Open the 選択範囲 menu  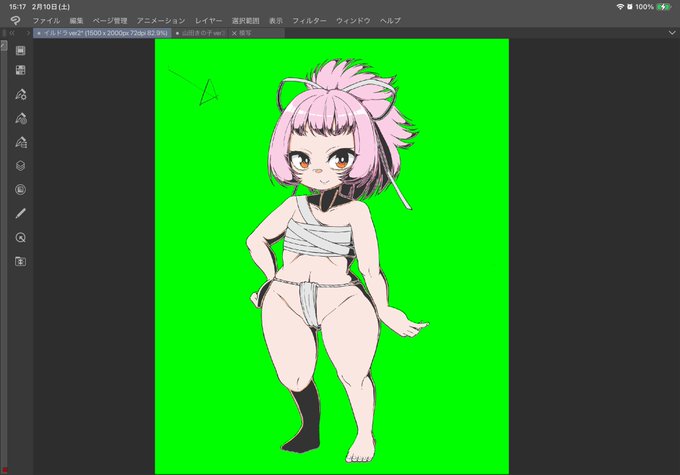(245, 20)
